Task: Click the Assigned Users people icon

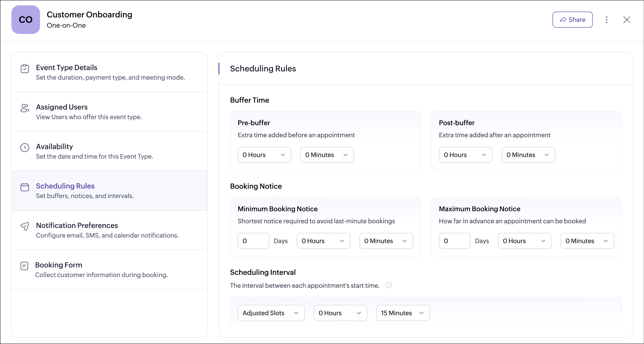Action: 25,108
